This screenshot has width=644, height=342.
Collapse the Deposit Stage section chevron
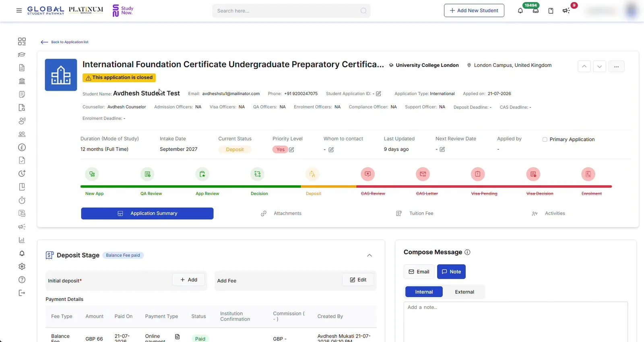point(369,255)
